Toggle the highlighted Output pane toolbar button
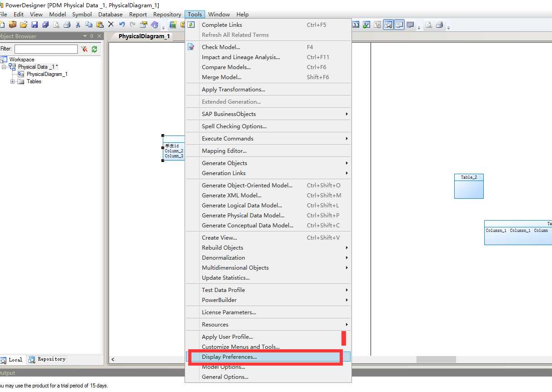 click(399, 25)
